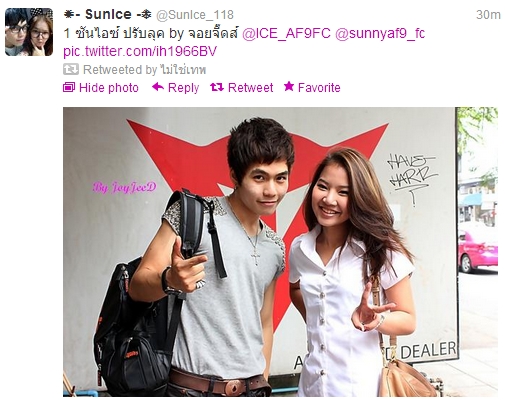Click the gray retweeted-by arrows icon

(71, 69)
